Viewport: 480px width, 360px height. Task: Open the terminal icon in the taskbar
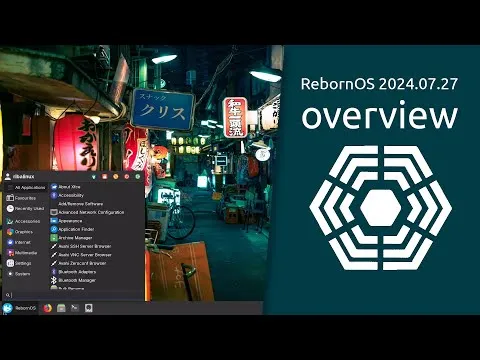pyautogui.click(x=75, y=308)
